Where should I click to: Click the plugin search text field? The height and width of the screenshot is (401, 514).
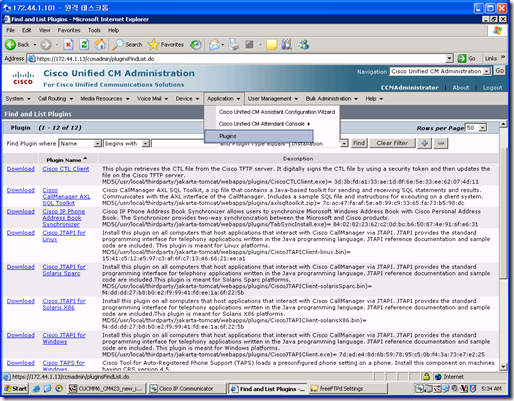(x=184, y=144)
